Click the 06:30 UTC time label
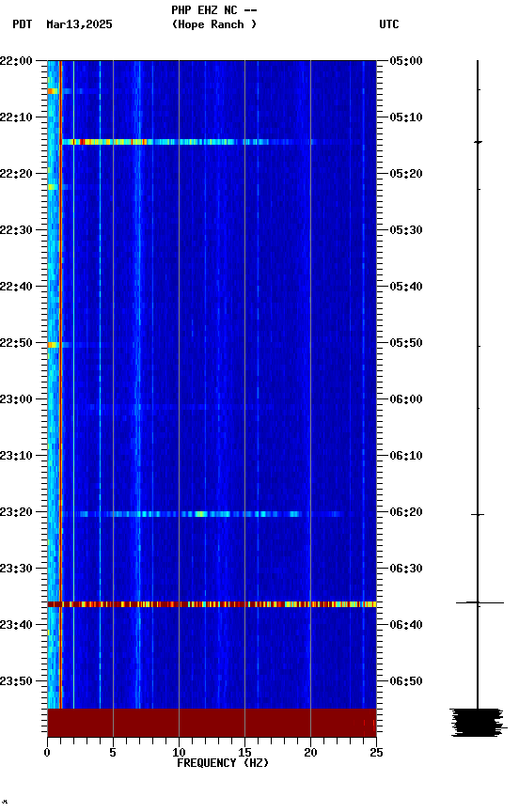This screenshot has width=519, height=812. pyautogui.click(x=406, y=570)
